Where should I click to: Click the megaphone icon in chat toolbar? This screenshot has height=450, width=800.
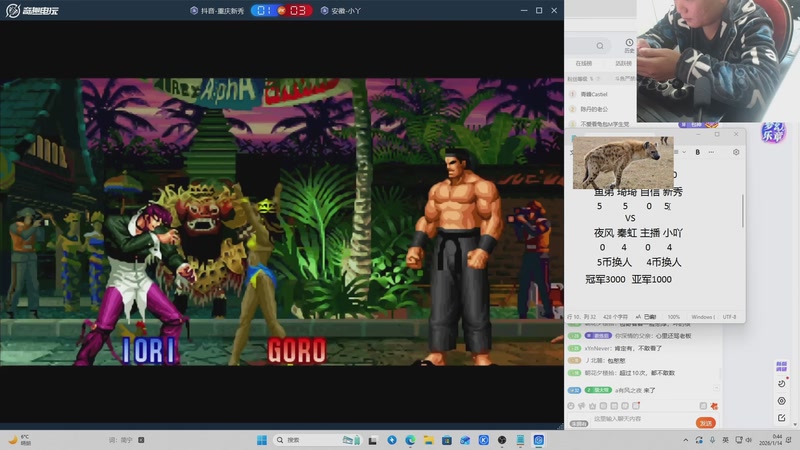582,406
